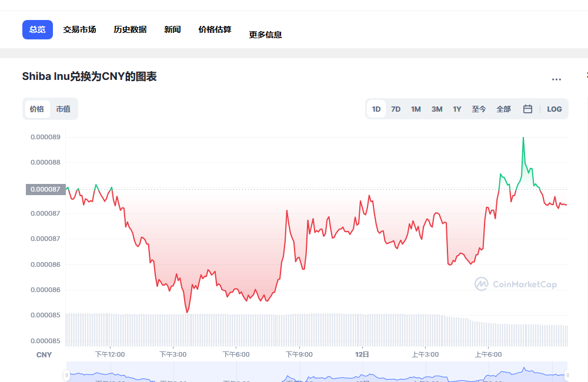This screenshot has width=588, height=382.
Task: Click the 0.000087 current price marker label
Action: pos(46,189)
